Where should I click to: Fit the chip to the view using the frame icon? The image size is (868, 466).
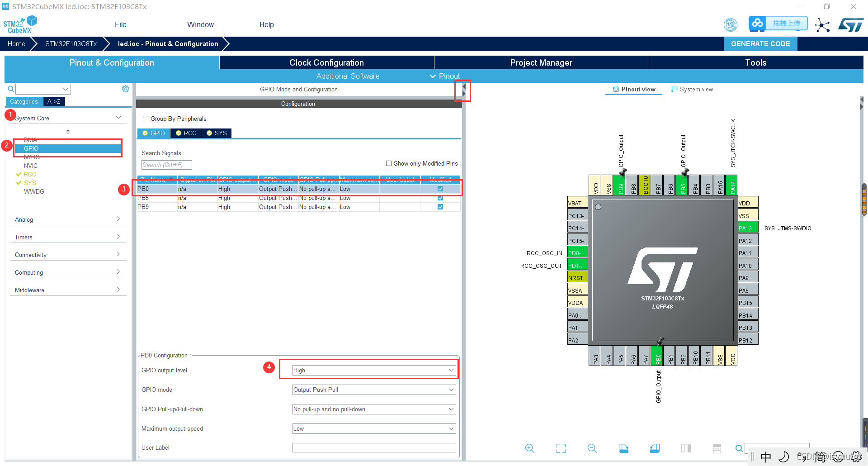click(x=561, y=448)
